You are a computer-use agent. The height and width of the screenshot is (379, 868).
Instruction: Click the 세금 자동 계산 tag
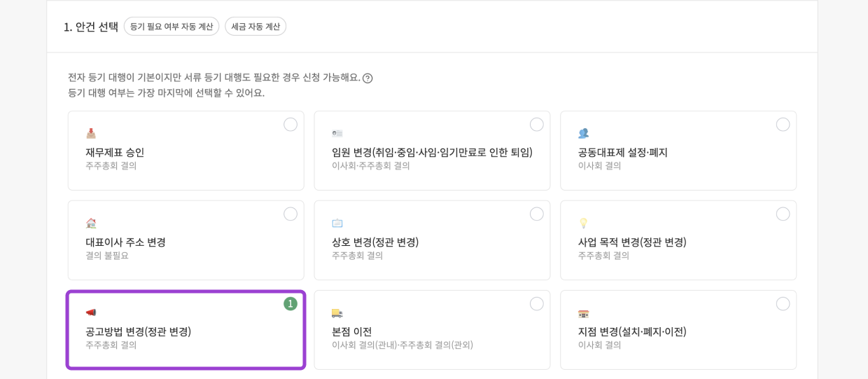click(x=255, y=27)
